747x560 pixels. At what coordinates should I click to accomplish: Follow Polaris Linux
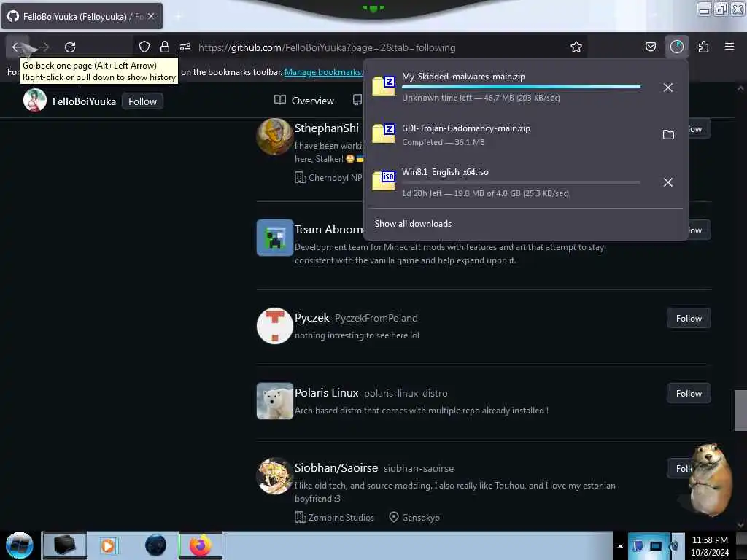(x=689, y=394)
